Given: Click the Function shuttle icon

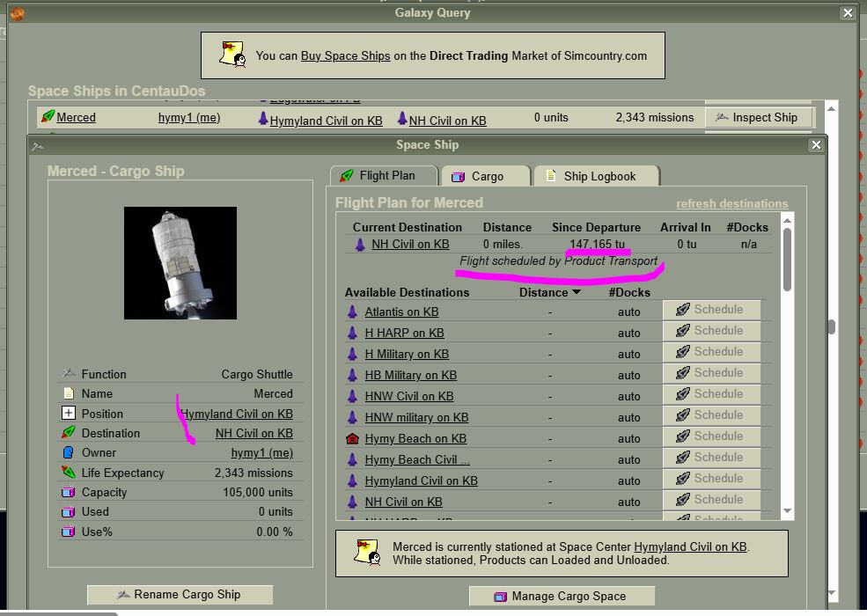Looking at the screenshot, I should pos(69,373).
